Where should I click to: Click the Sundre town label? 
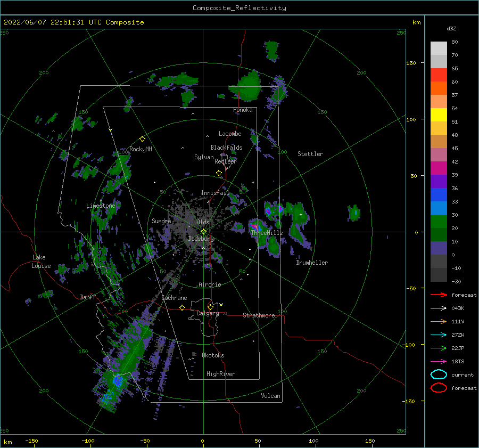(161, 221)
